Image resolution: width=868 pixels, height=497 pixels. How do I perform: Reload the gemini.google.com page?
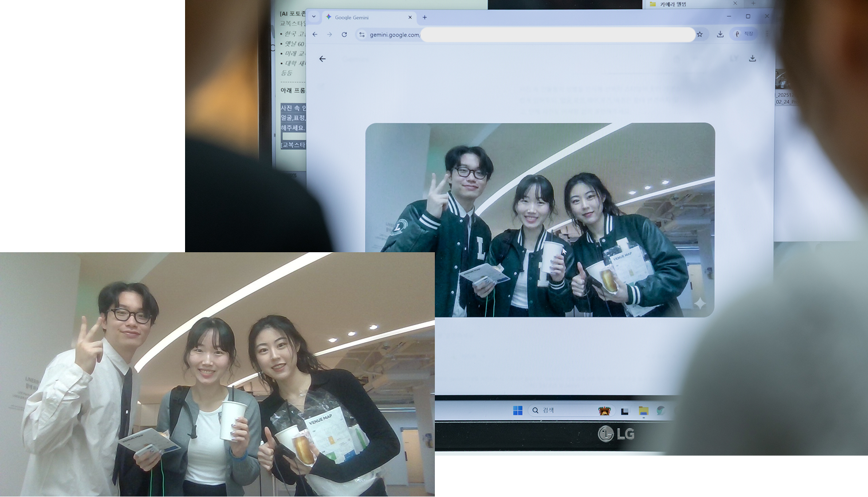[344, 34]
